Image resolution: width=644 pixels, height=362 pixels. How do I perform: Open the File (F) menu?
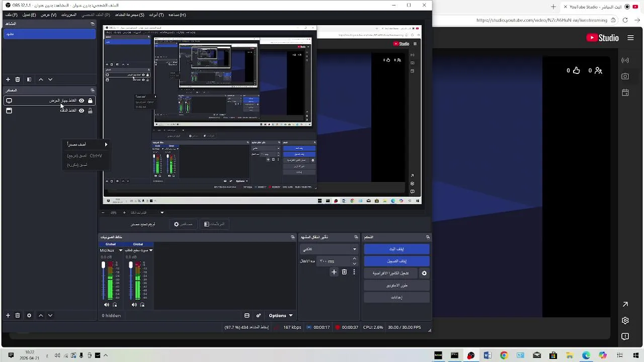pyautogui.click(x=11, y=15)
